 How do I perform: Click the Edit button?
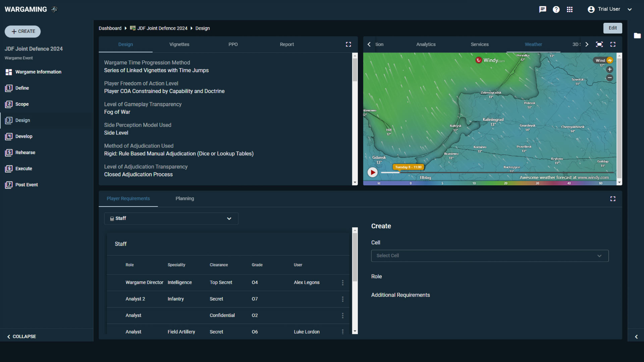pyautogui.click(x=612, y=28)
